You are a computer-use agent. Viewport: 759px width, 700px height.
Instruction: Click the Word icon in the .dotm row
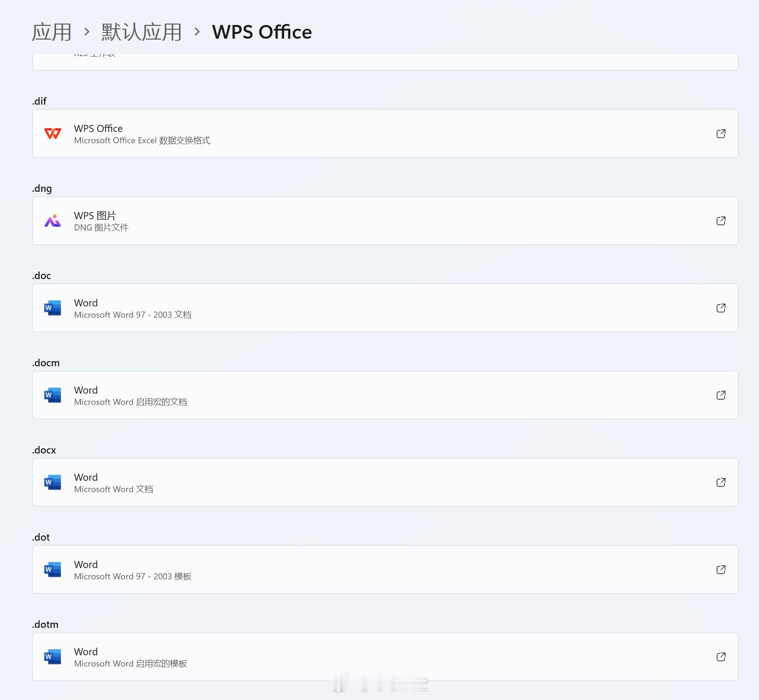(53, 657)
